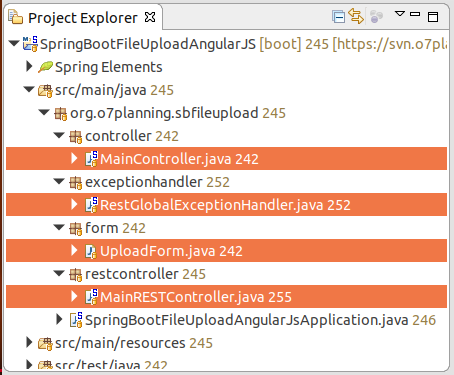Click the controller package icon
The image size is (454, 375).
click(75, 137)
